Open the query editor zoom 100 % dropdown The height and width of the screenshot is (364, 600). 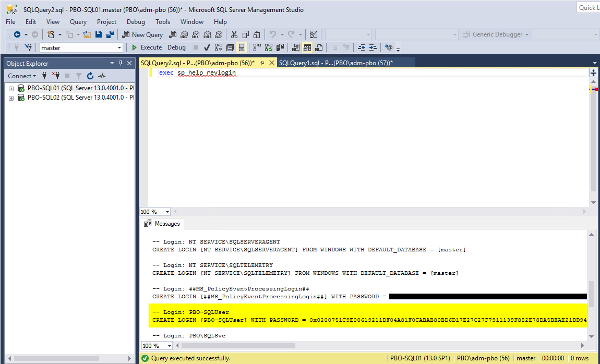pos(167,212)
